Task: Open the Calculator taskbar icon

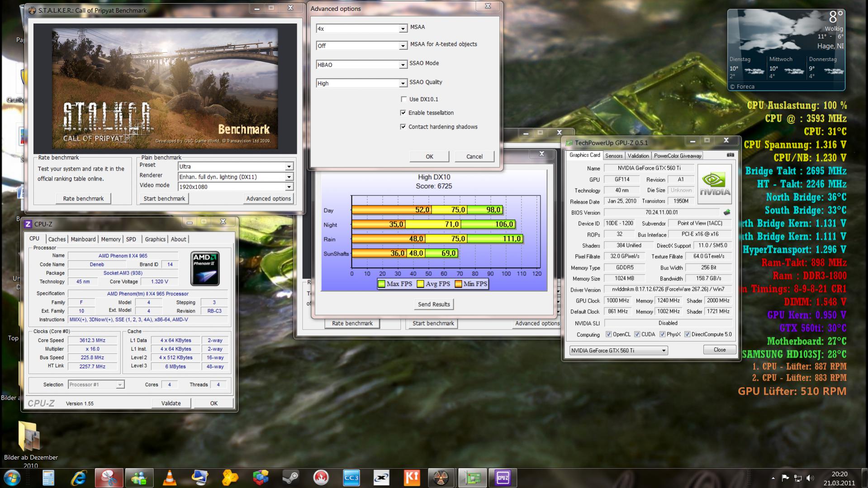Action: [x=48, y=478]
